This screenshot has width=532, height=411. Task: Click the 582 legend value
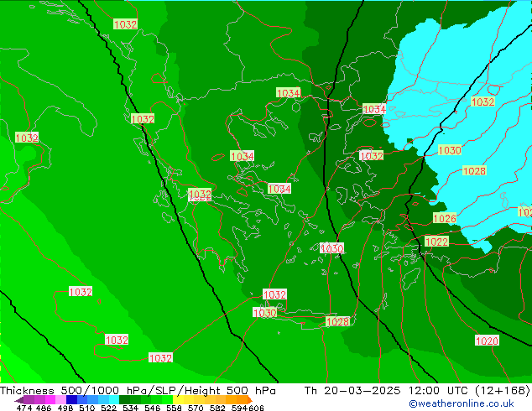click(217, 408)
